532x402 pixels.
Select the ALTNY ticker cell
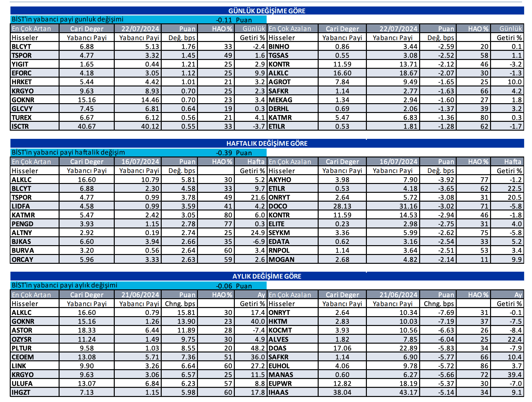click(22, 233)
